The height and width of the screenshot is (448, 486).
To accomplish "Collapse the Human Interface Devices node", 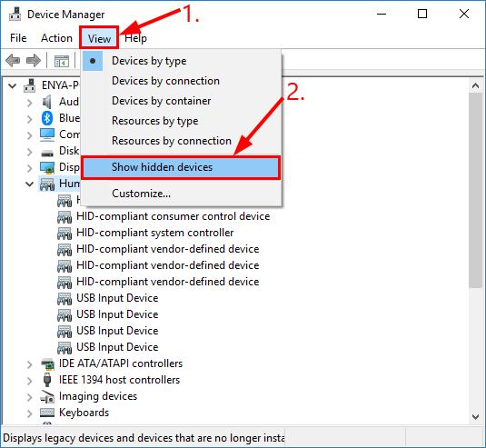I will click(29, 184).
